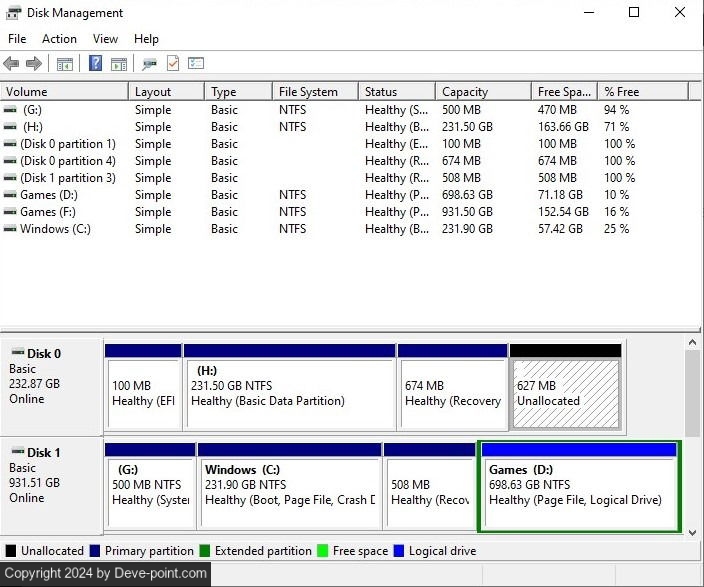Click the Back arrow toolbar icon
704x587 pixels.
[11, 64]
